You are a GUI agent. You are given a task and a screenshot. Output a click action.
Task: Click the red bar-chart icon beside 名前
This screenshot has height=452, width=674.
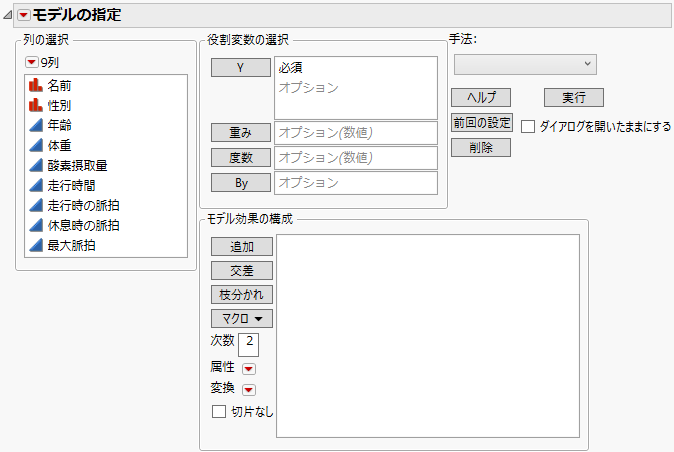34,85
